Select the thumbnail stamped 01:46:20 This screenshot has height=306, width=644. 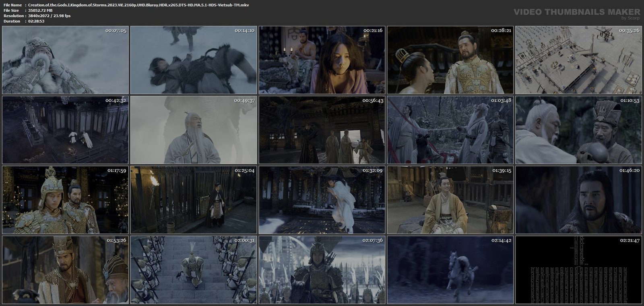[579, 200]
